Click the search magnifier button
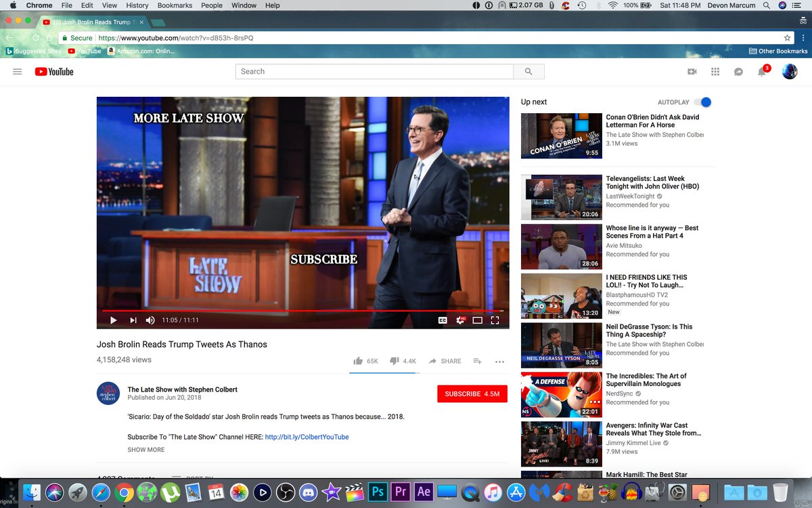812x508 pixels. pos(528,72)
